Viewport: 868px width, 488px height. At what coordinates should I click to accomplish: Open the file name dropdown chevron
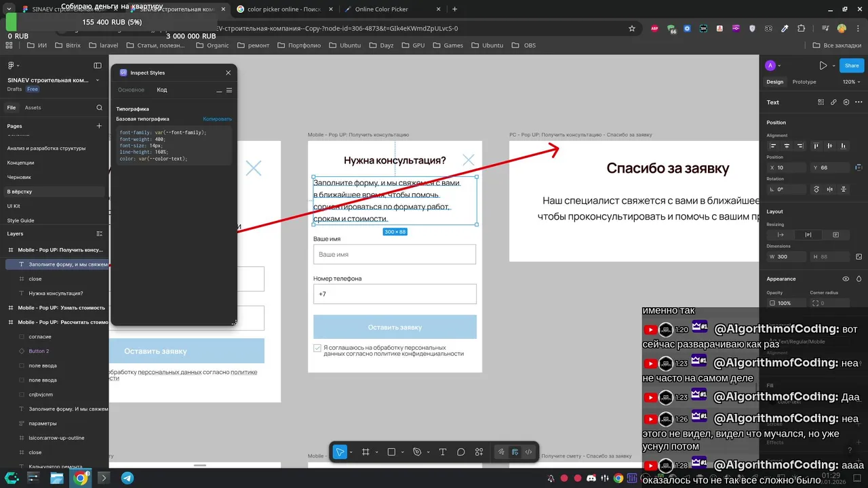tap(97, 80)
